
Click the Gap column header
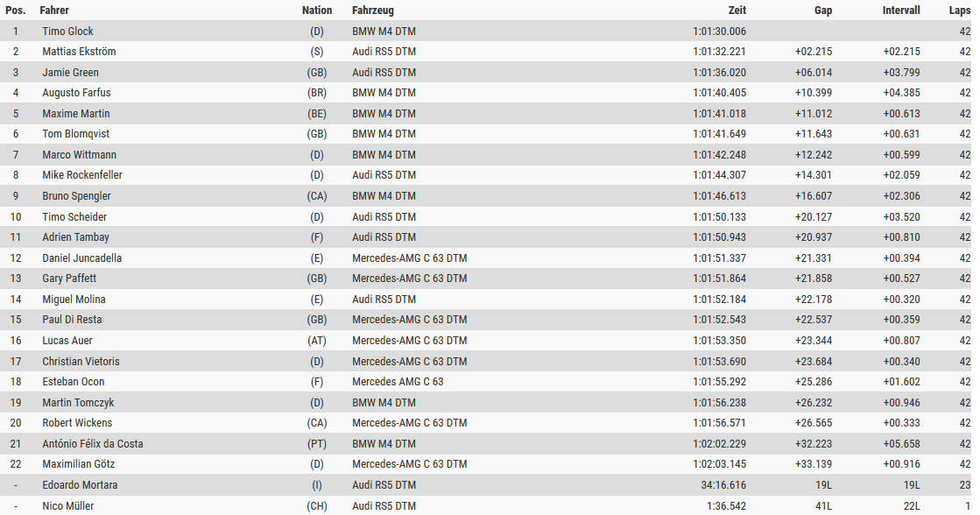[822, 11]
